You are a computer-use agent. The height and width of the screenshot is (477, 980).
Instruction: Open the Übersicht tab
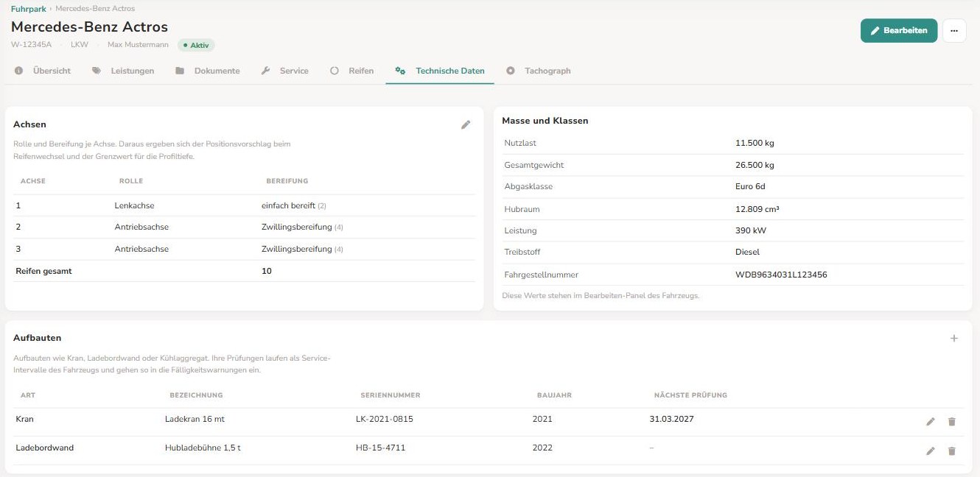click(43, 71)
